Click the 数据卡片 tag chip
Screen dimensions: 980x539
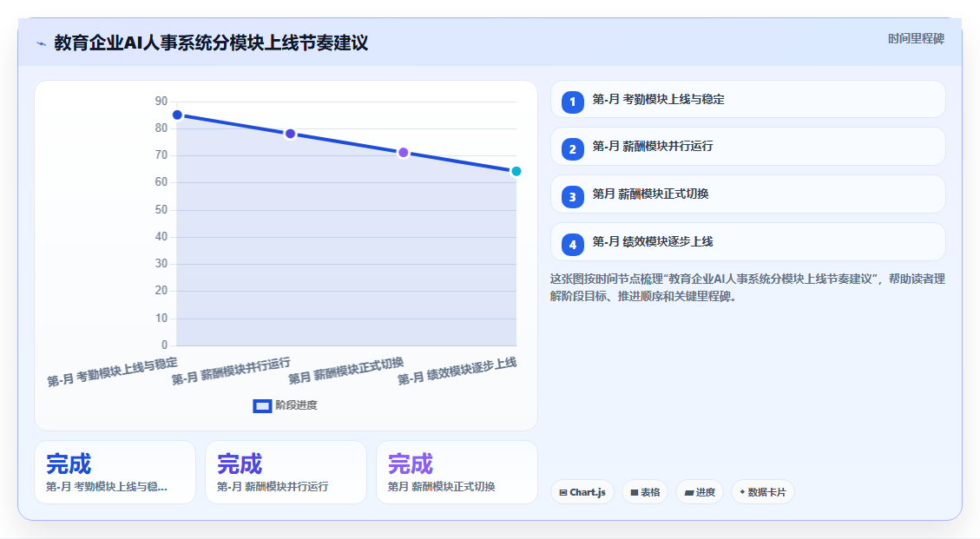[762, 492]
